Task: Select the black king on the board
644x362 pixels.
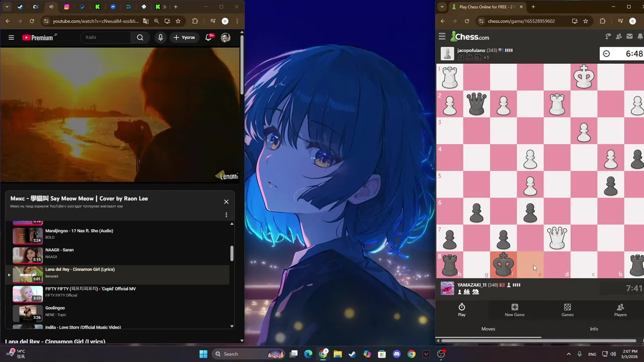Action: (x=503, y=264)
